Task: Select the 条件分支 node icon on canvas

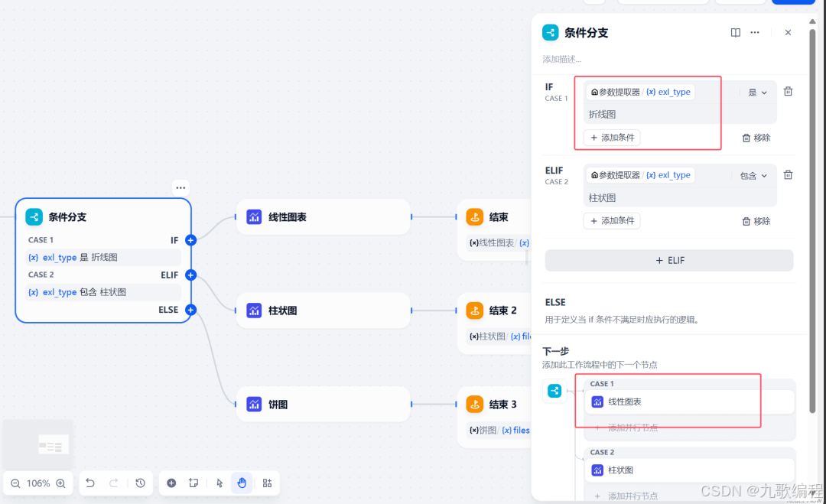Action: coord(34,217)
